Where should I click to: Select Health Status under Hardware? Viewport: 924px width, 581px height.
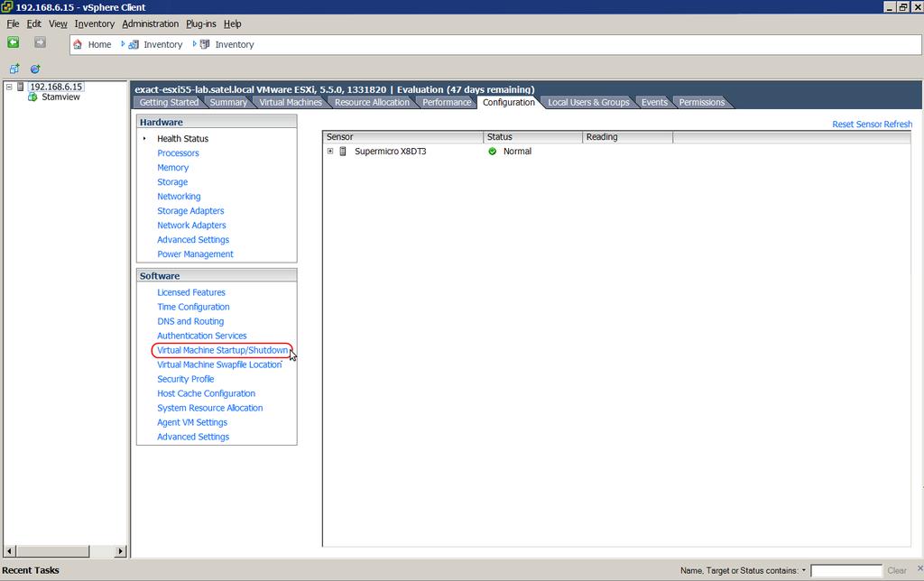click(182, 138)
